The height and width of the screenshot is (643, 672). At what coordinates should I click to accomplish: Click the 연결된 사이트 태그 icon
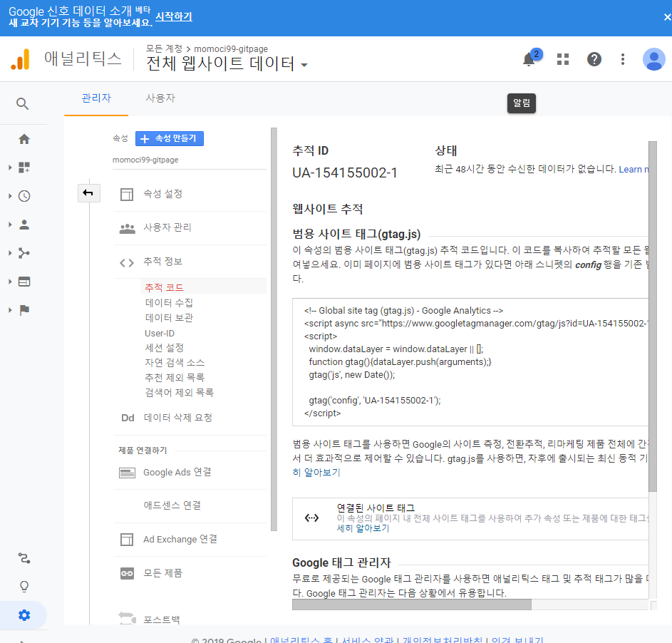(311, 518)
